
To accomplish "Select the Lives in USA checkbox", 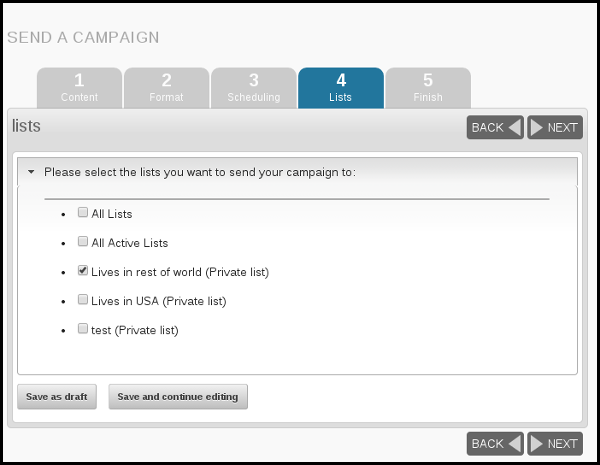I will pos(83,299).
